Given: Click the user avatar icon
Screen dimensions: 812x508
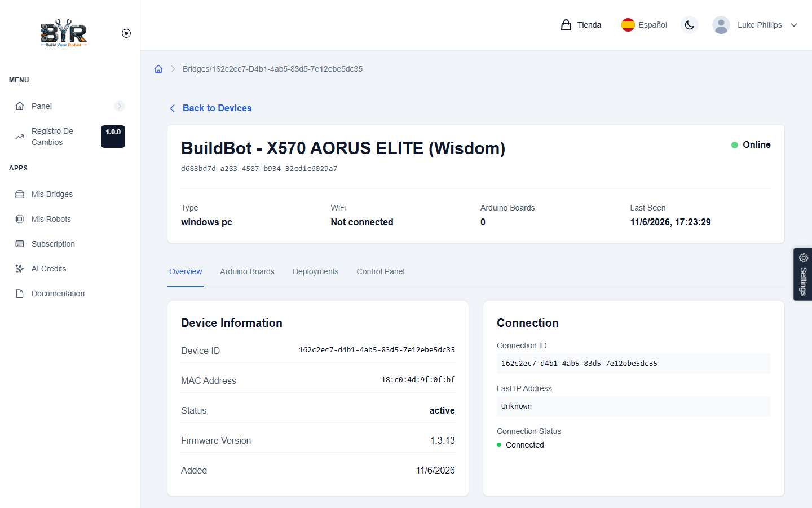Looking at the screenshot, I should pyautogui.click(x=721, y=25).
